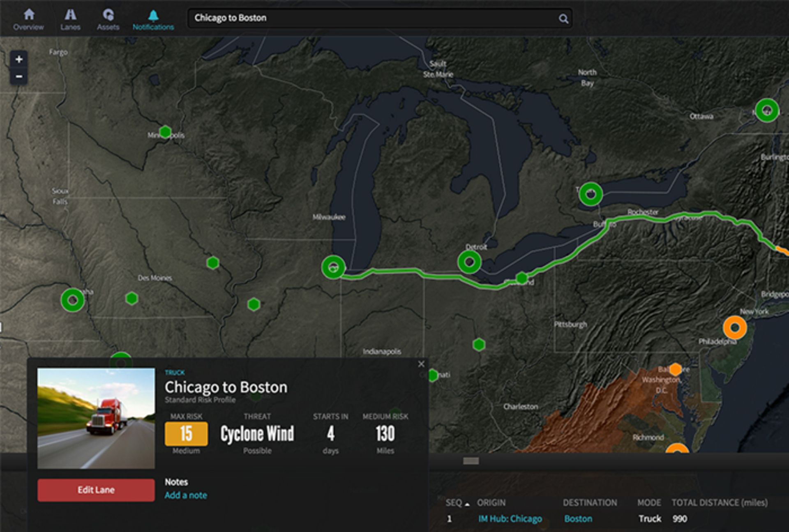
Task: Zoom out the map with minus button
Action: click(x=19, y=76)
